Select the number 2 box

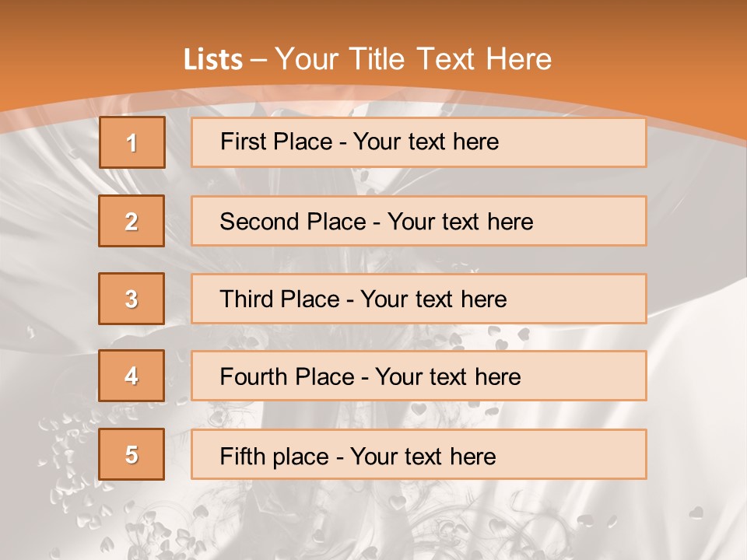pyautogui.click(x=132, y=221)
